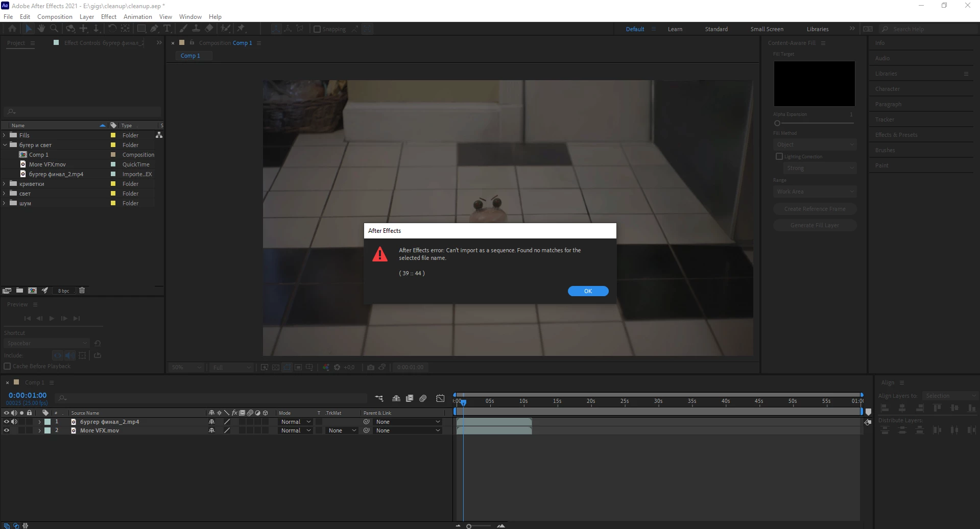Open Parent dropdown for More VFX.mov layer
The width and height of the screenshot is (980, 529).
point(408,430)
